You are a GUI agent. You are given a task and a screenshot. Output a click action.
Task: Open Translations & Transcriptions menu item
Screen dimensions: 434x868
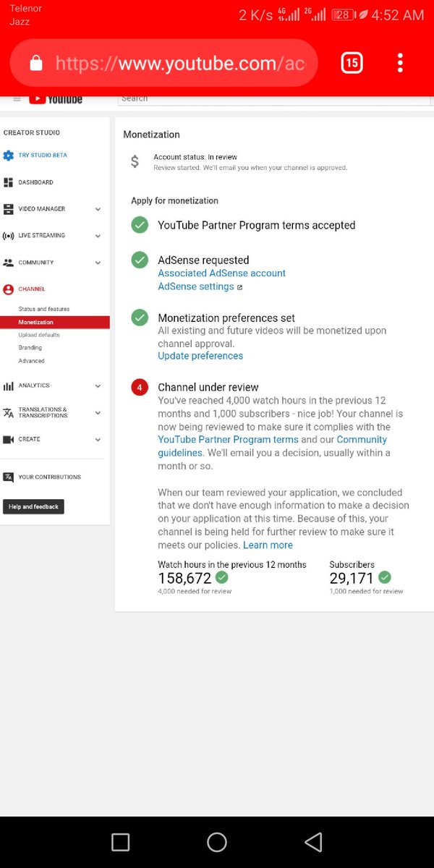click(x=43, y=413)
